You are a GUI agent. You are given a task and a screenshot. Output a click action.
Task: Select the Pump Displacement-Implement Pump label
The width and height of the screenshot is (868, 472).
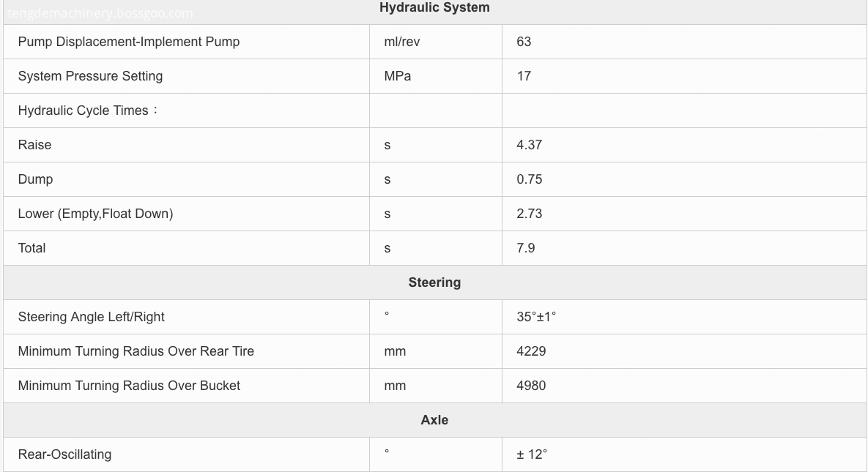click(129, 42)
